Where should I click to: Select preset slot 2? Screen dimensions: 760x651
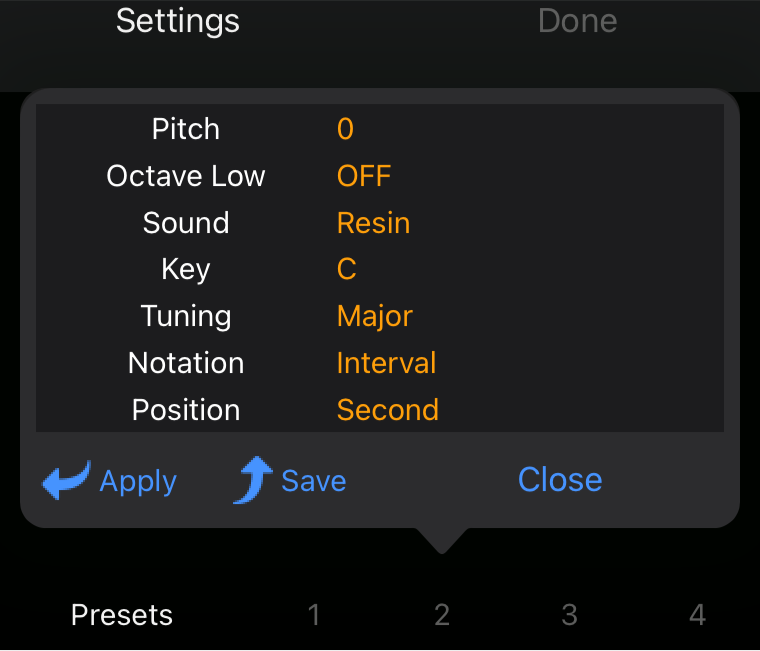tap(442, 615)
